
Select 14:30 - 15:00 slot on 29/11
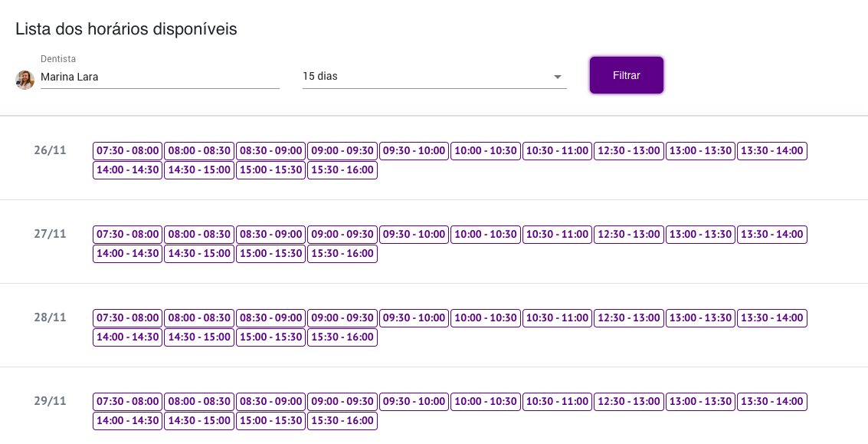click(198, 421)
